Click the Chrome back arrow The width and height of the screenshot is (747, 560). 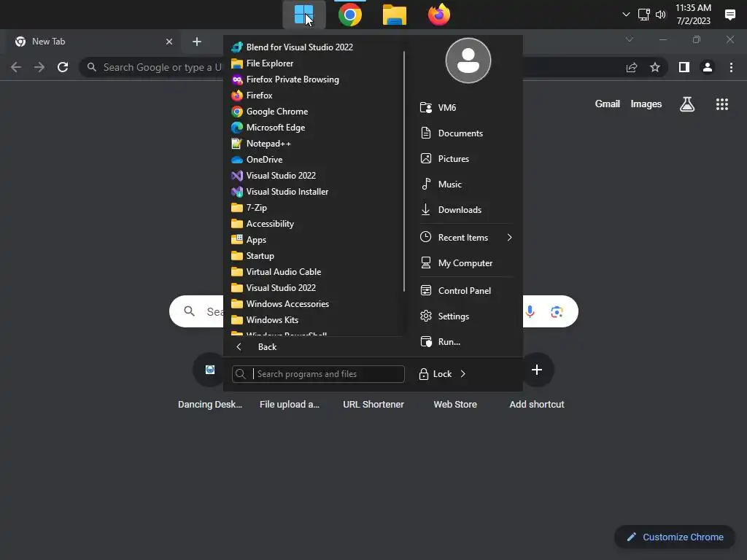(16, 67)
